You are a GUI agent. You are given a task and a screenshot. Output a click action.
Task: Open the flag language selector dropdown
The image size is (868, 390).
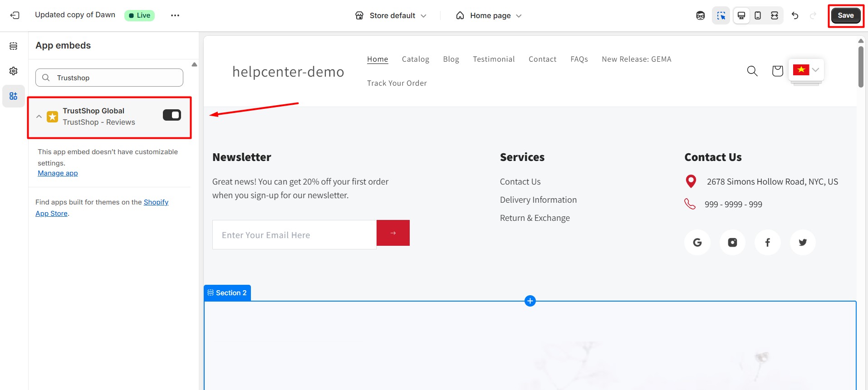coord(806,70)
